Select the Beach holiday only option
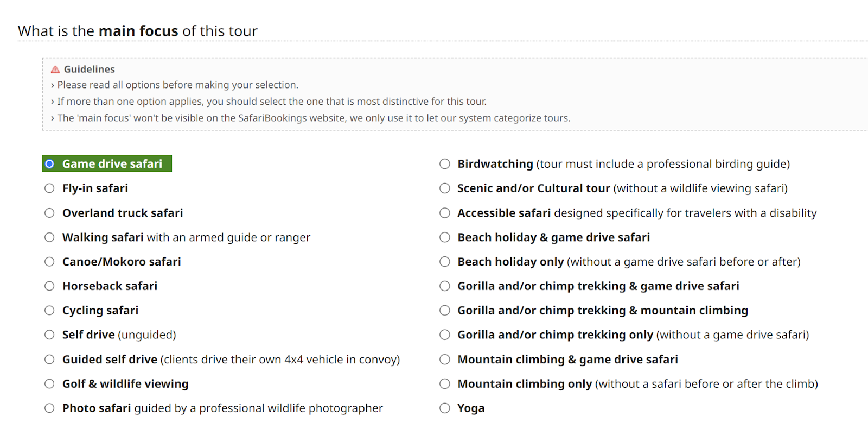The image size is (868, 441). (x=445, y=262)
